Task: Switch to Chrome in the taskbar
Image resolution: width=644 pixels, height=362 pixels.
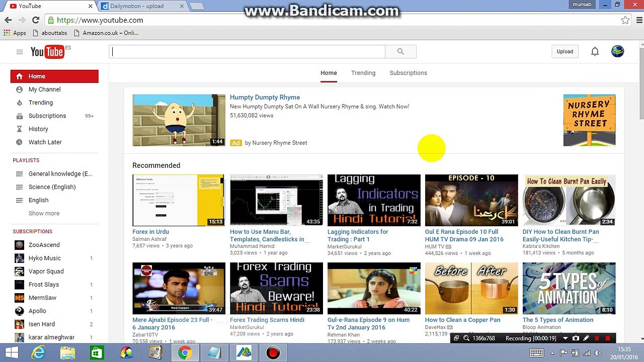Action: coord(185,353)
